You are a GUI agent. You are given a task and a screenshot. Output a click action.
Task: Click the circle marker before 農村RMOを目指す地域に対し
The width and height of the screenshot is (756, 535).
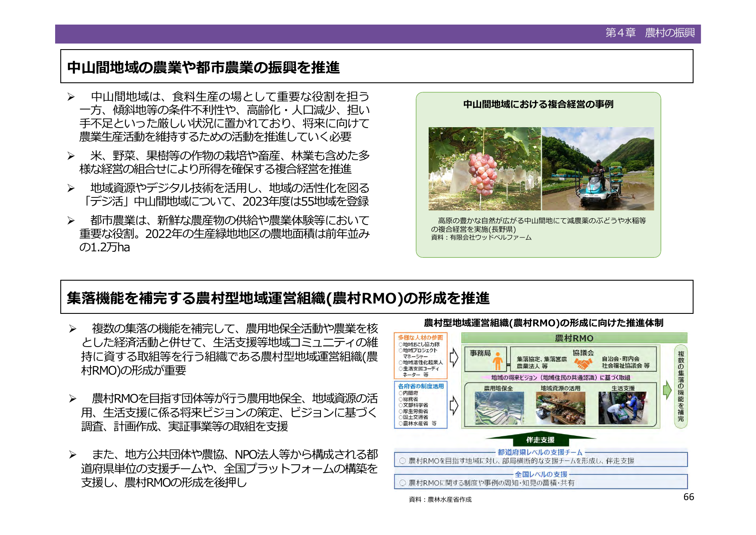click(402, 461)
